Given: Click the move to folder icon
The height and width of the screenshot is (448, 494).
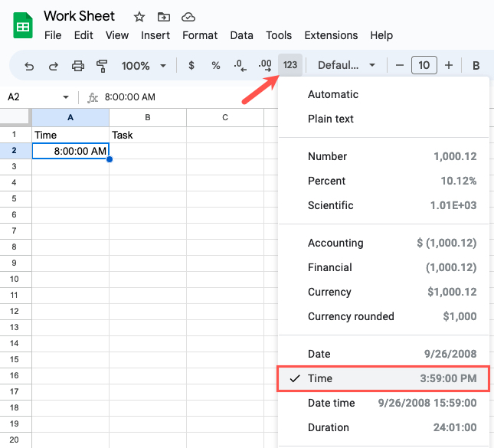Looking at the screenshot, I should 163,17.
